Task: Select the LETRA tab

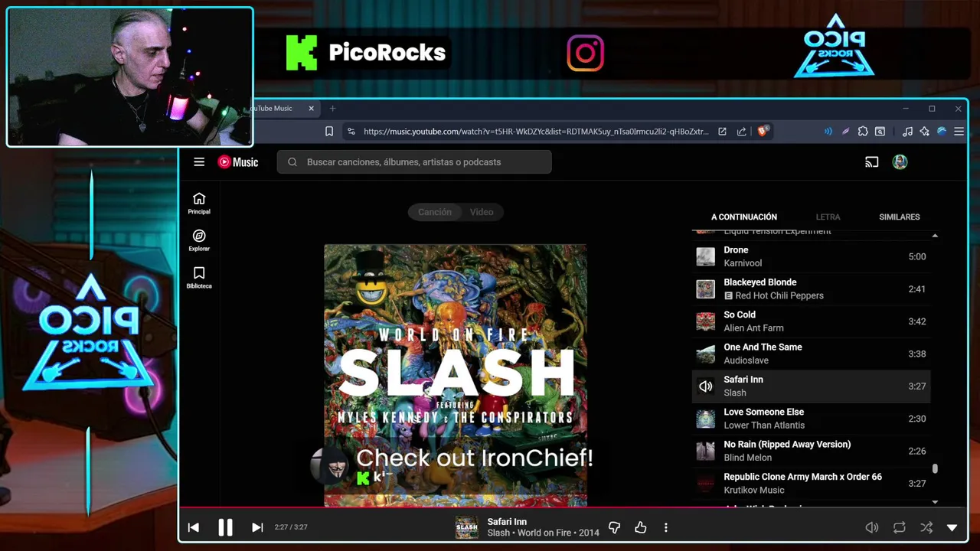Action: [828, 217]
